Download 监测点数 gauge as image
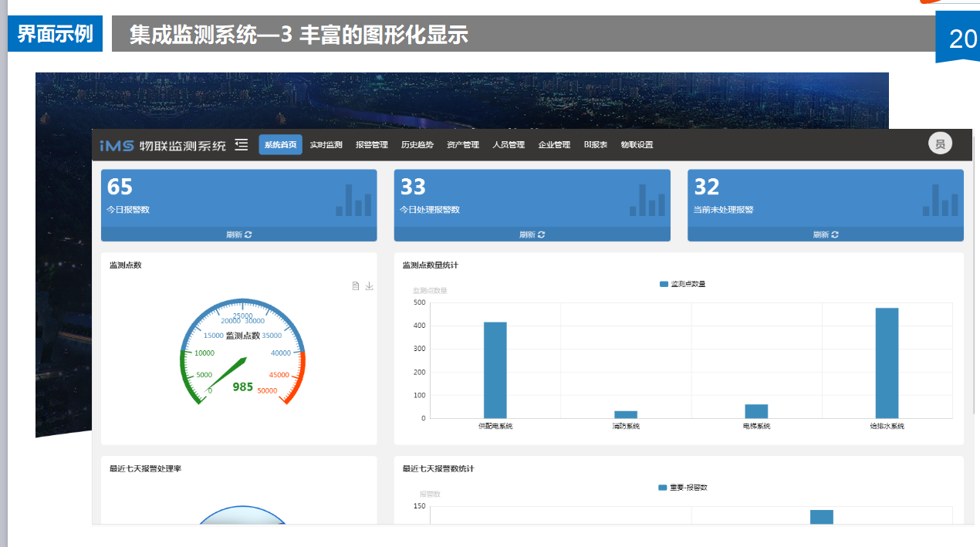The width and height of the screenshot is (980, 547). tap(369, 286)
